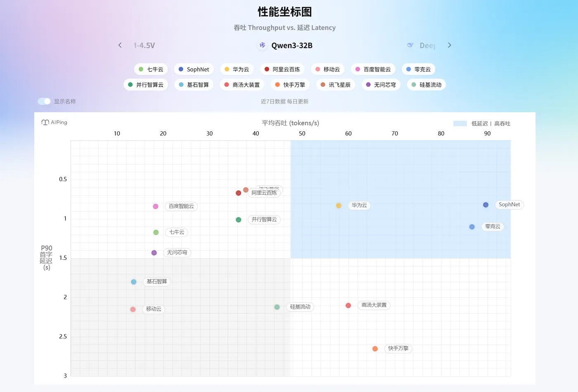578x392 pixels.
Task: Select the 华为云 yellow data point
Action: (x=339, y=205)
